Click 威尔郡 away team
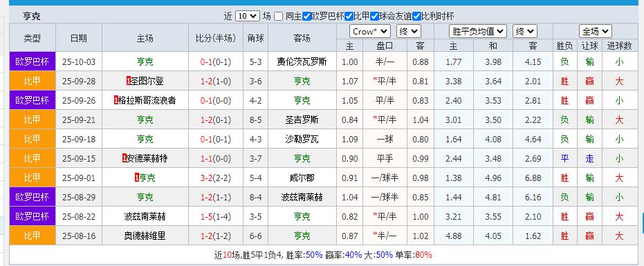Image resolution: width=644 pixels, height=266 pixels. (302, 178)
